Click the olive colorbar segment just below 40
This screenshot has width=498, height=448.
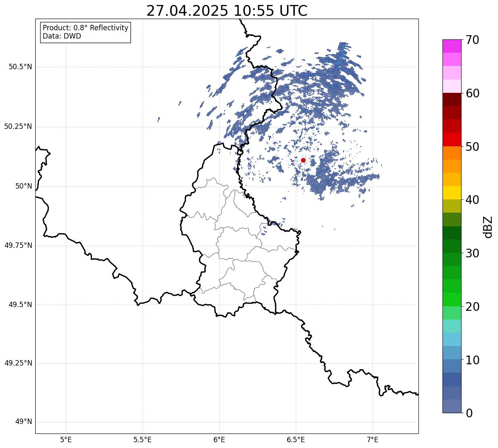click(452, 206)
